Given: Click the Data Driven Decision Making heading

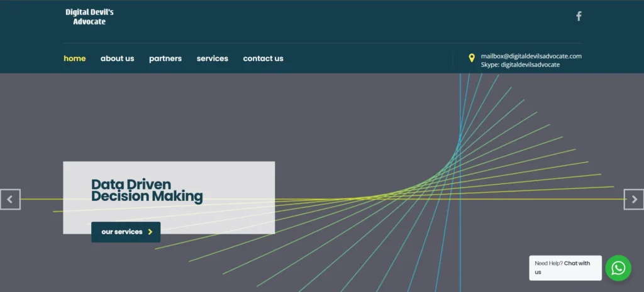Looking at the screenshot, I should click(147, 190).
